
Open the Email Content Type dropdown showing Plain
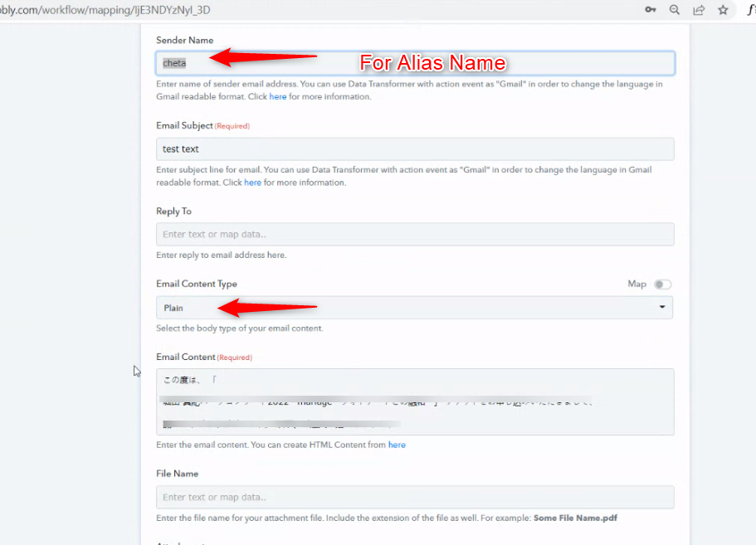tap(413, 308)
